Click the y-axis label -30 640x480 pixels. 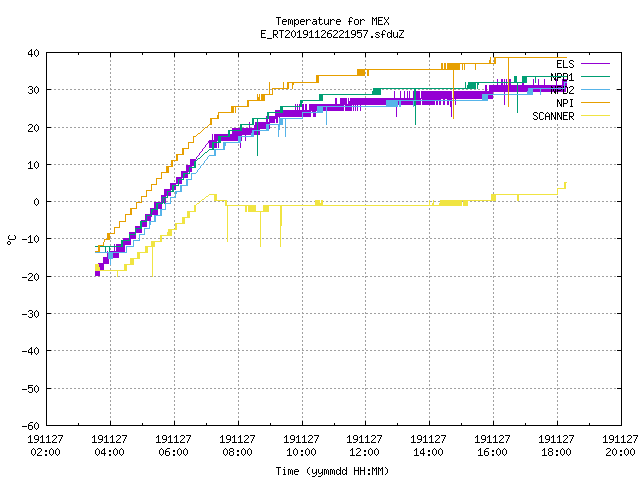click(31, 313)
